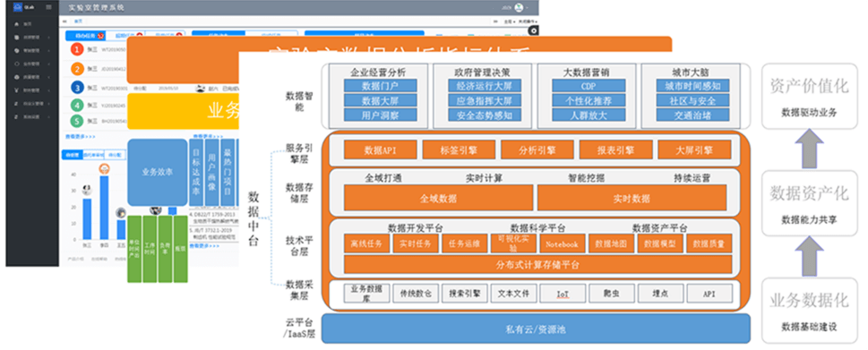Expand the chevron on the ¥ sidebar row
This screenshot has height=350, width=868.
49,90
